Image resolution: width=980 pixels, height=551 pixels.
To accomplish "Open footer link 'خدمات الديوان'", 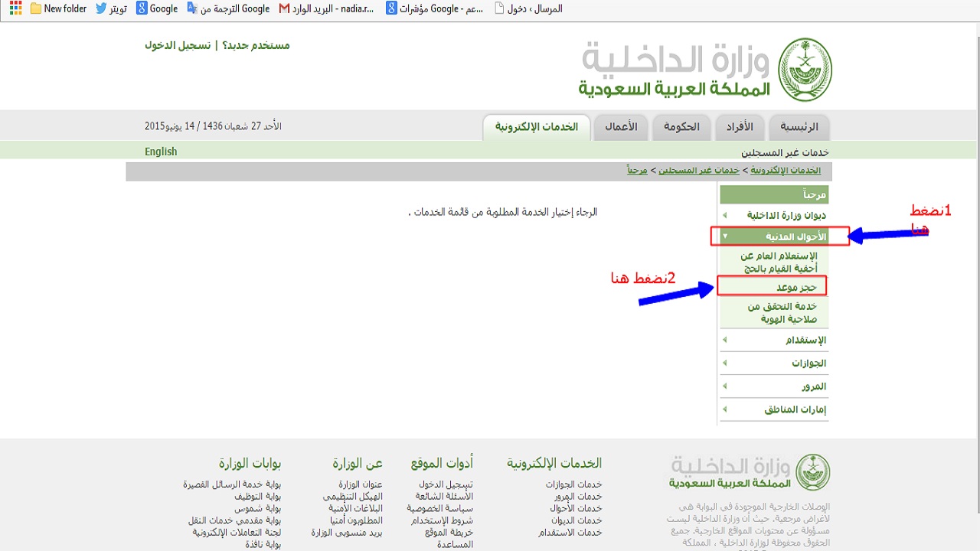I will click(x=577, y=520).
